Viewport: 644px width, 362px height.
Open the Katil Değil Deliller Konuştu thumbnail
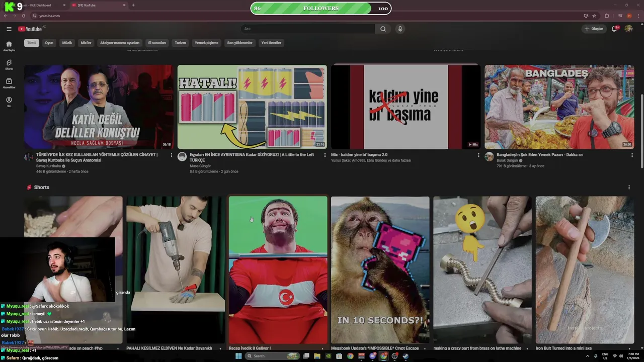(99, 107)
